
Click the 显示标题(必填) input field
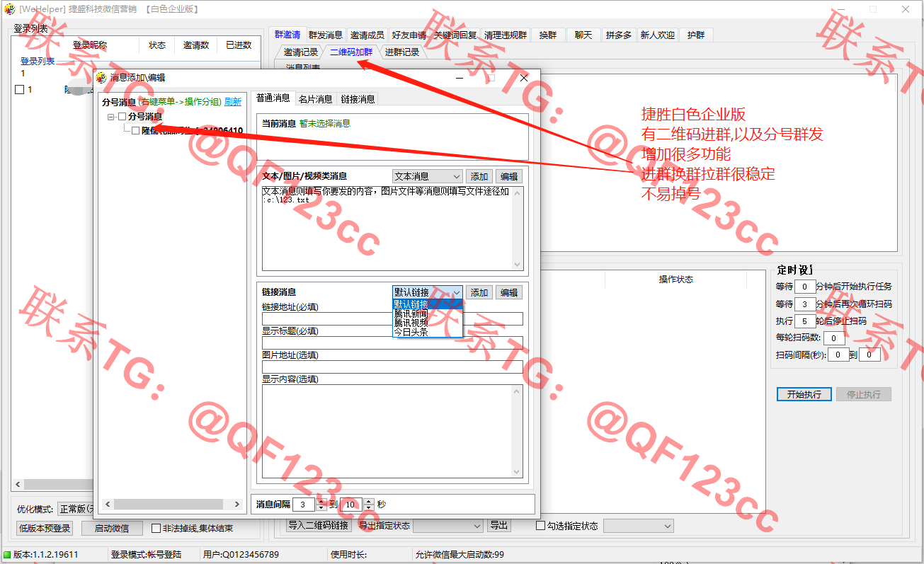392,343
